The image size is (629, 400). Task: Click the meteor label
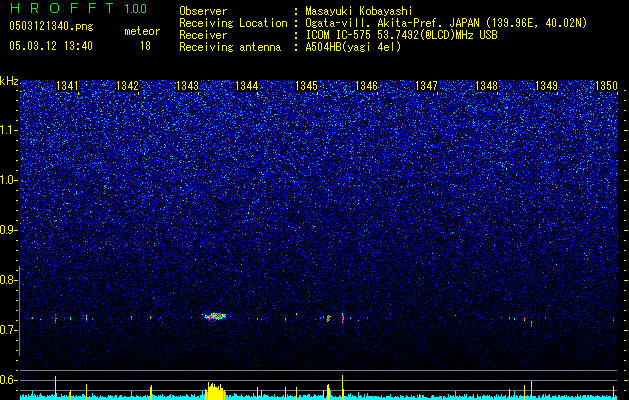(x=142, y=31)
